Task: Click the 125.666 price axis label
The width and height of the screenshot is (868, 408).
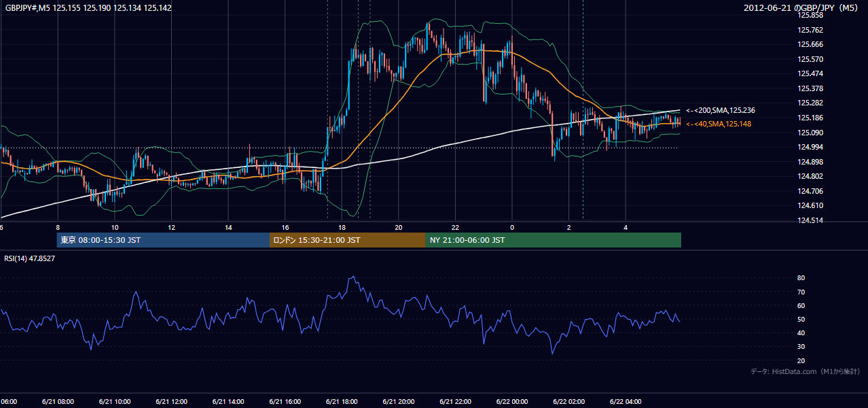Action: (x=811, y=44)
